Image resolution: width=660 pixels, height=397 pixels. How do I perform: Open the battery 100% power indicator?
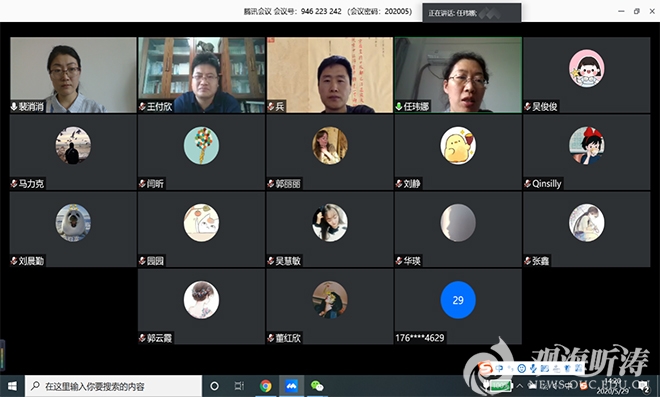click(500, 386)
